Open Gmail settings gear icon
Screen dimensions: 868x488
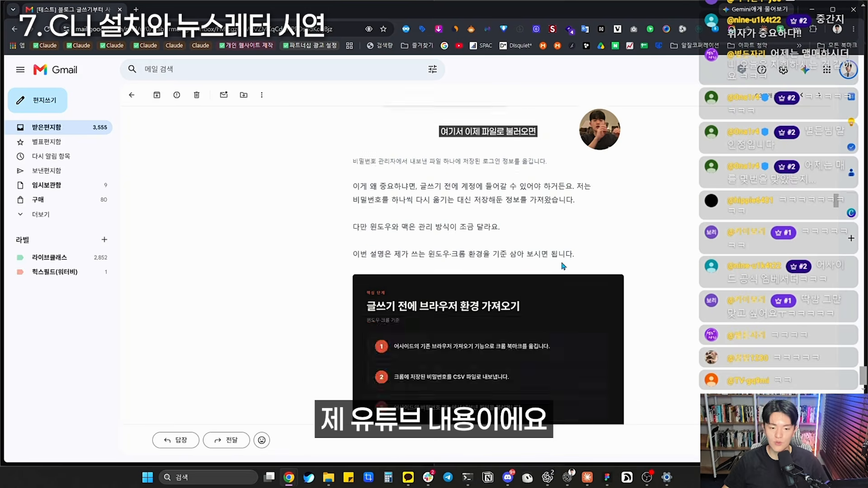coord(783,70)
